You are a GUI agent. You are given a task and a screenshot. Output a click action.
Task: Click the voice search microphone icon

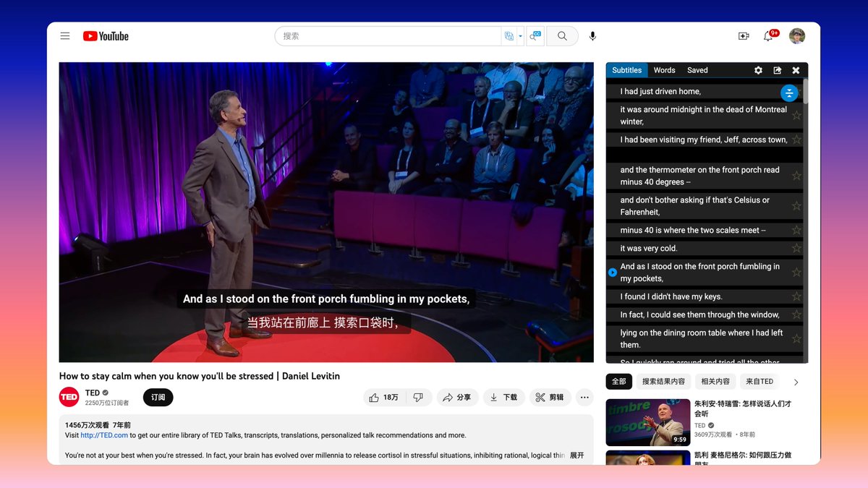pos(591,35)
